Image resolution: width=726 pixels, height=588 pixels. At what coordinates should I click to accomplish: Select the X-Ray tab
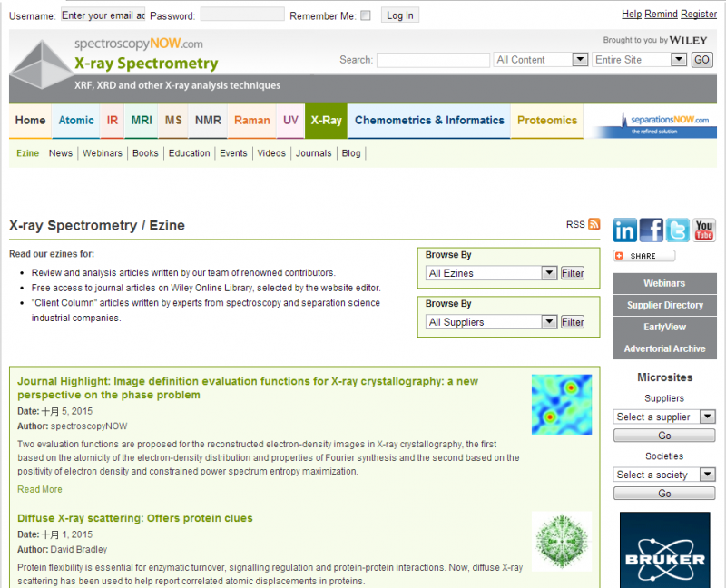pyautogui.click(x=326, y=121)
